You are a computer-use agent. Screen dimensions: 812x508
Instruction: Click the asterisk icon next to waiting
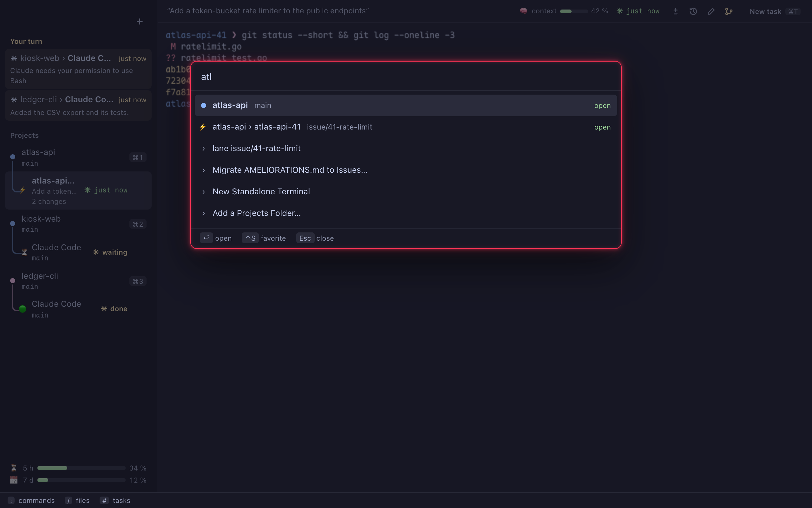click(x=95, y=252)
